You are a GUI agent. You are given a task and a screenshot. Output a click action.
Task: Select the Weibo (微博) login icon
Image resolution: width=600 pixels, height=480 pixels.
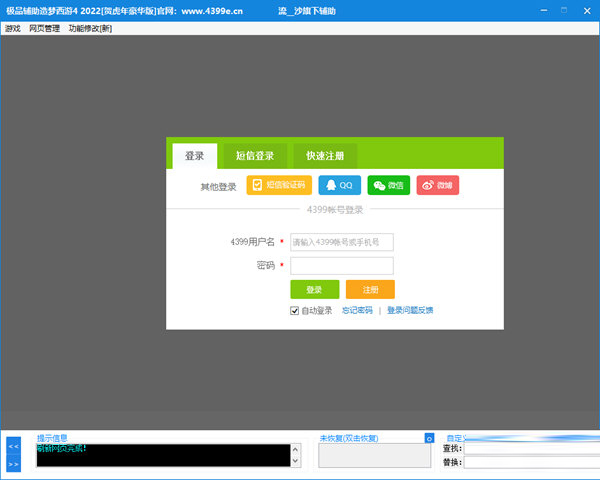pos(437,185)
